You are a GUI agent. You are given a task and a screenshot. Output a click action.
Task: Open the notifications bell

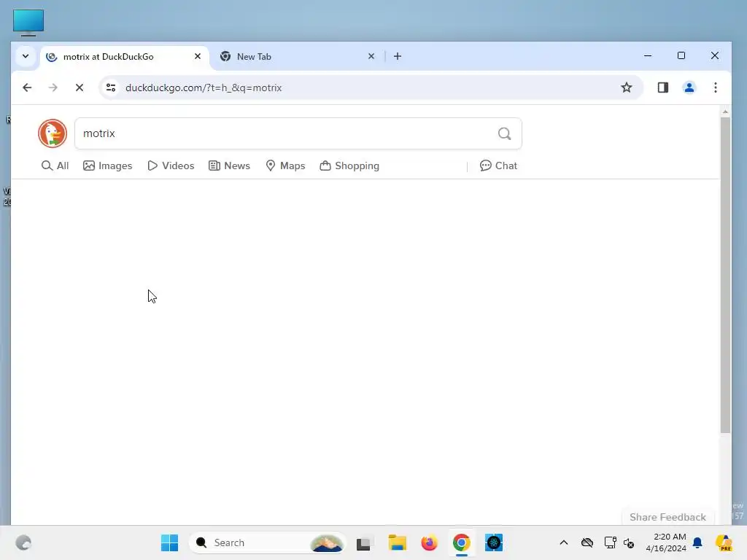pyautogui.click(x=697, y=542)
